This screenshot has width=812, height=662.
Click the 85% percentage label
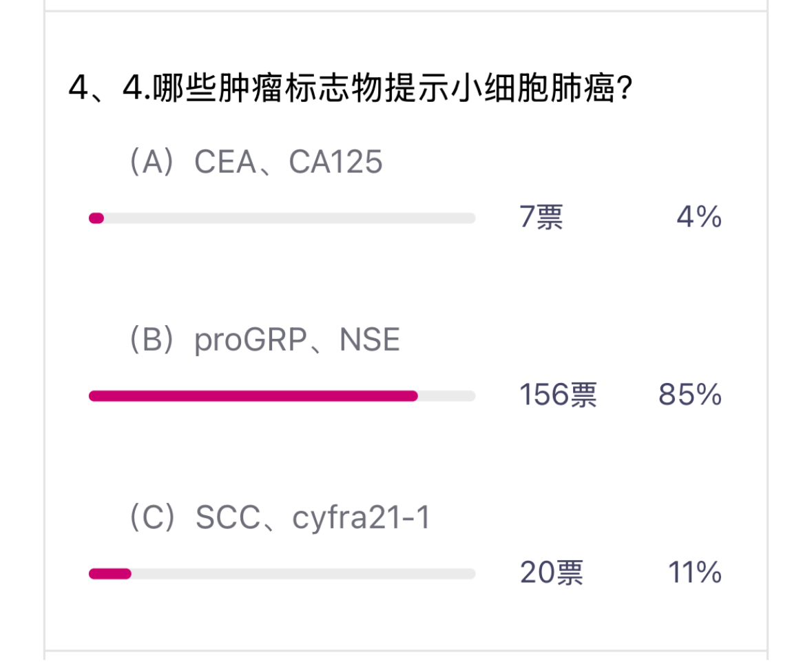690,396
